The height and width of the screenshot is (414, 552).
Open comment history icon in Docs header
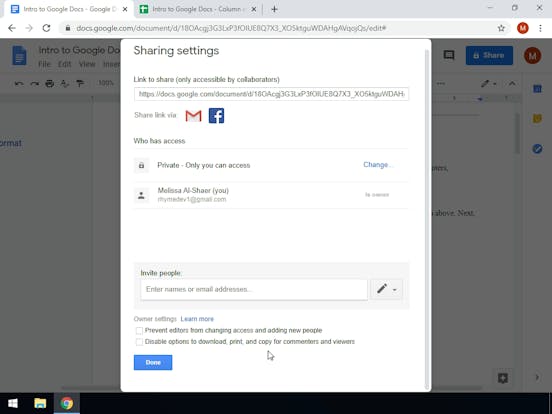point(448,55)
